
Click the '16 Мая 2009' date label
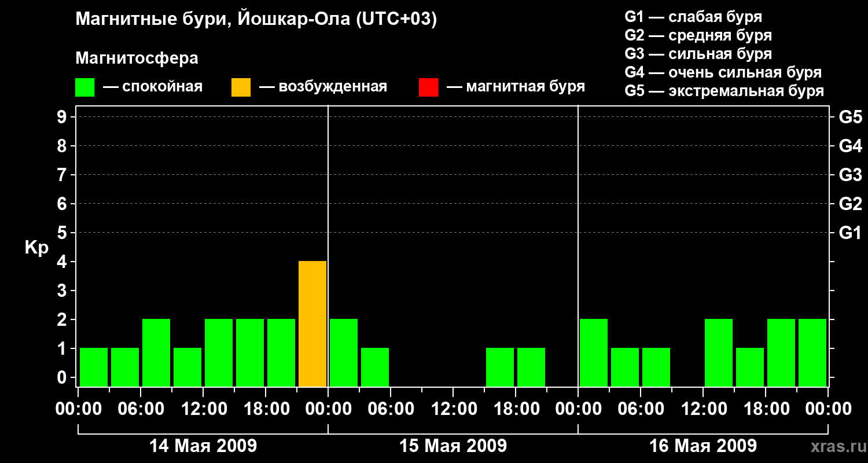point(703,446)
